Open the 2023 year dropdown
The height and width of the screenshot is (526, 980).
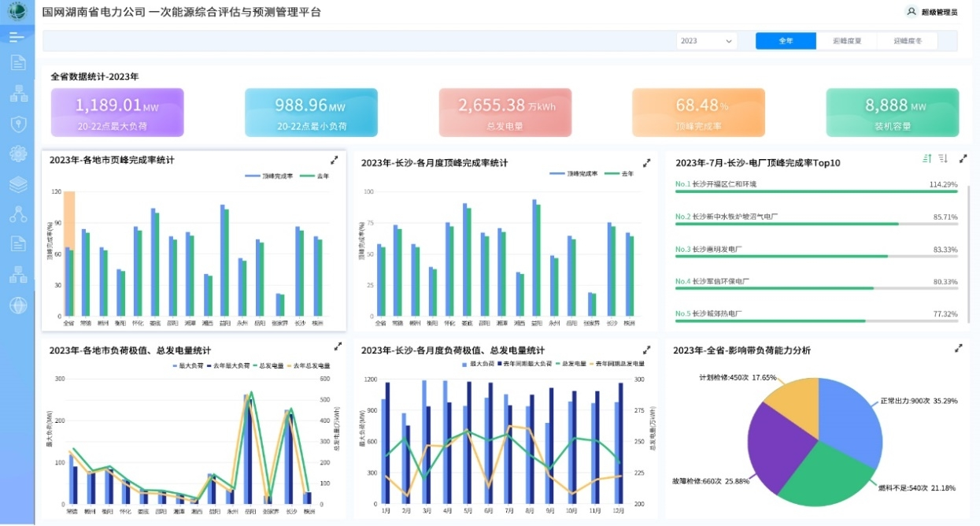(706, 40)
